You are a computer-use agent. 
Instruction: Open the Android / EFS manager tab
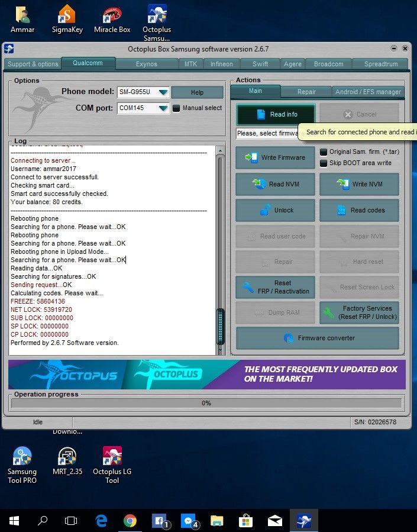tap(368, 92)
